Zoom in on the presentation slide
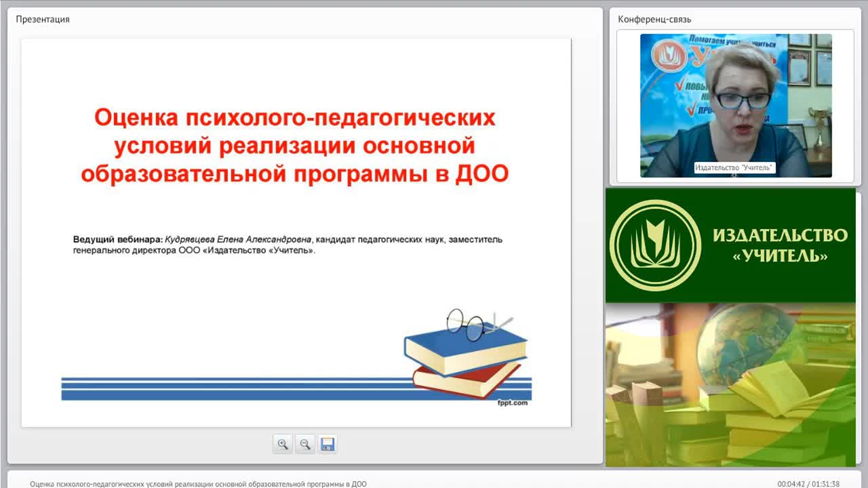Image resolution: width=868 pixels, height=488 pixels. click(x=283, y=445)
